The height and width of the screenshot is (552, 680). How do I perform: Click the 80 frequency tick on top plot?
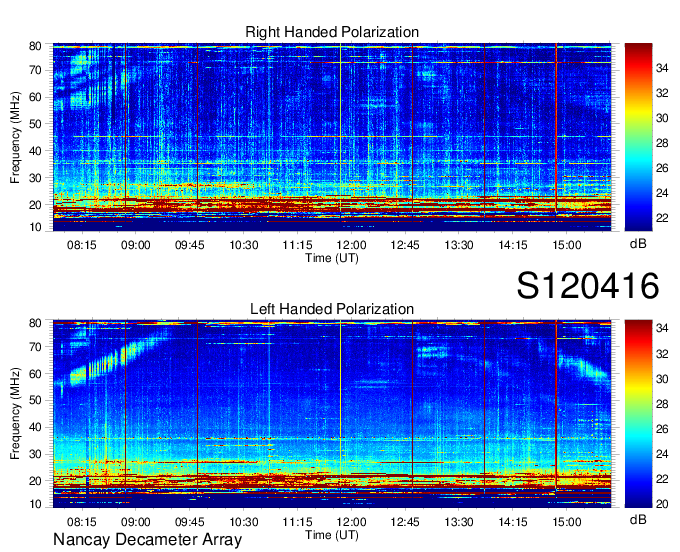tap(35, 46)
